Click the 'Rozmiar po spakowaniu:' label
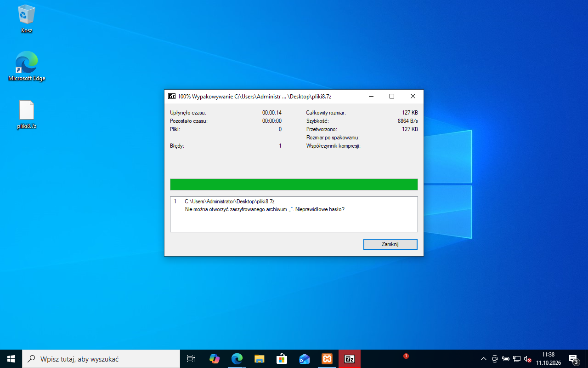This screenshot has width=588, height=368. (333, 138)
